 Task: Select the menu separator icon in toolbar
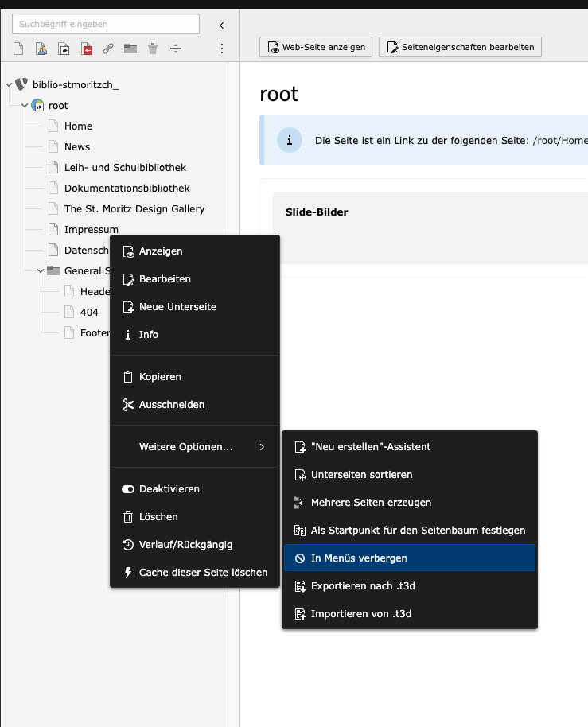coord(176,49)
